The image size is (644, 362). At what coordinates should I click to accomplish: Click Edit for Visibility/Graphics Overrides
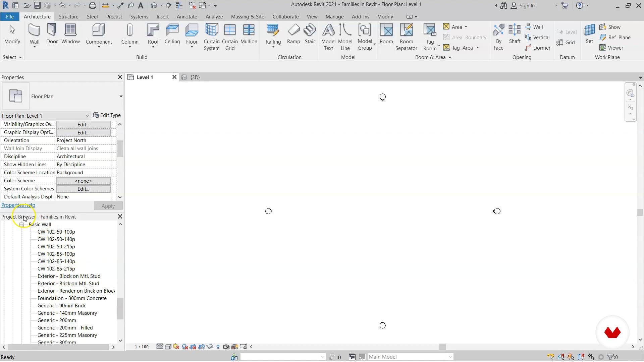(x=83, y=124)
